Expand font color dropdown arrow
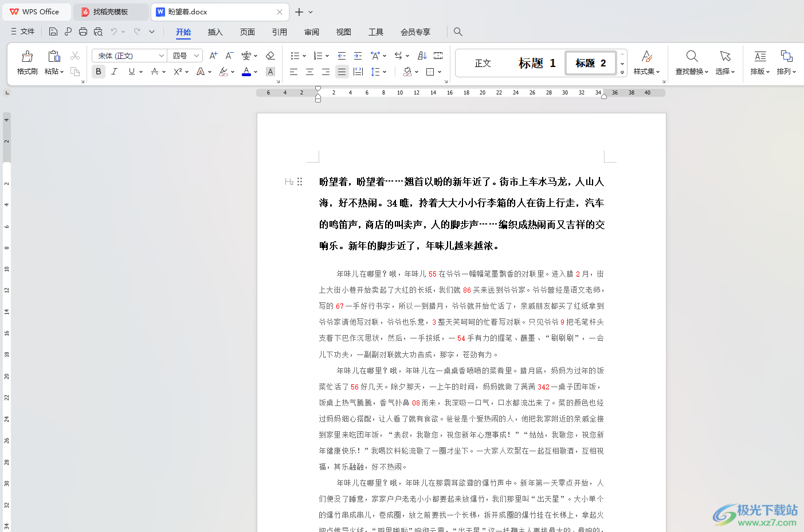Image resolution: width=804 pixels, height=532 pixels. pyautogui.click(x=256, y=72)
